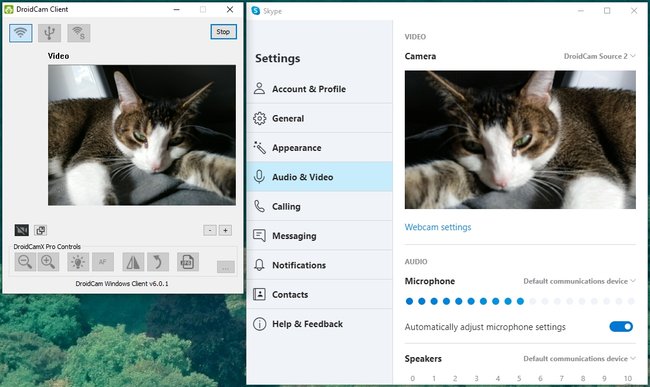Click the gear icon beside General
The image size is (650, 387).
(x=260, y=118)
